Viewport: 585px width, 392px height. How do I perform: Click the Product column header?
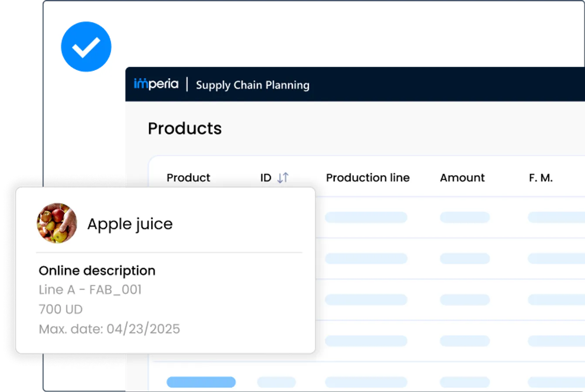[188, 178]
